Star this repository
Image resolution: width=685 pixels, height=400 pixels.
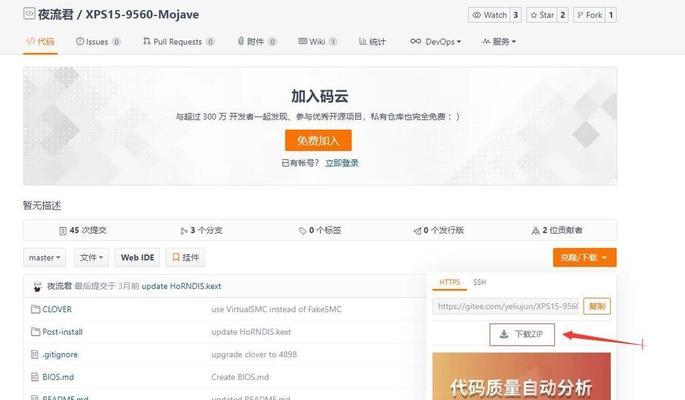click(542, 15)
